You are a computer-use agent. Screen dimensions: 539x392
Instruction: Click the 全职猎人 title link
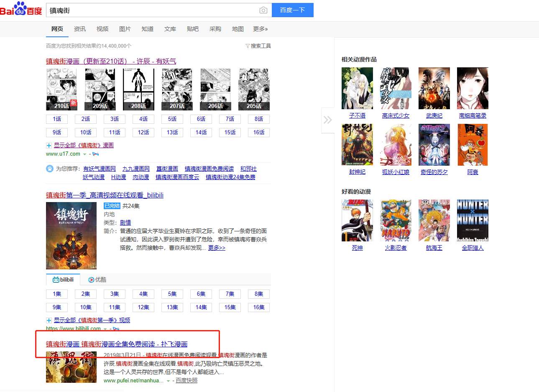pyautogui.click(x=473, y=248)
